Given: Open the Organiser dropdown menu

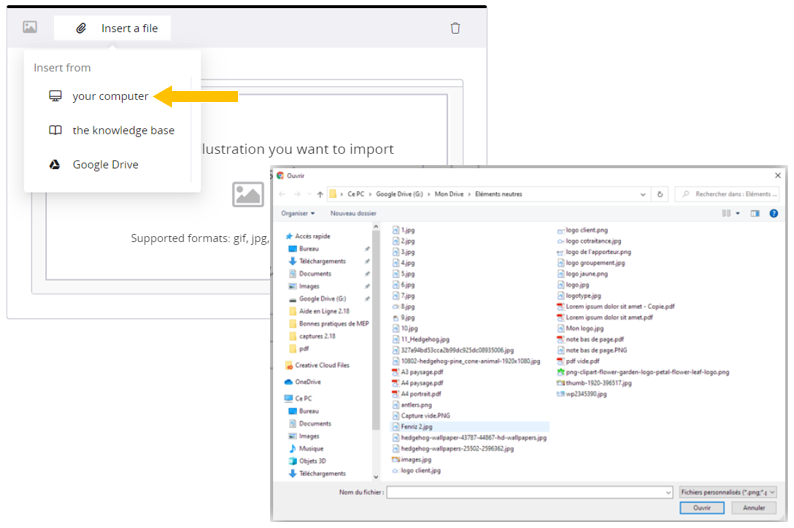Looking at the screenshot, I should coord(298,213).
